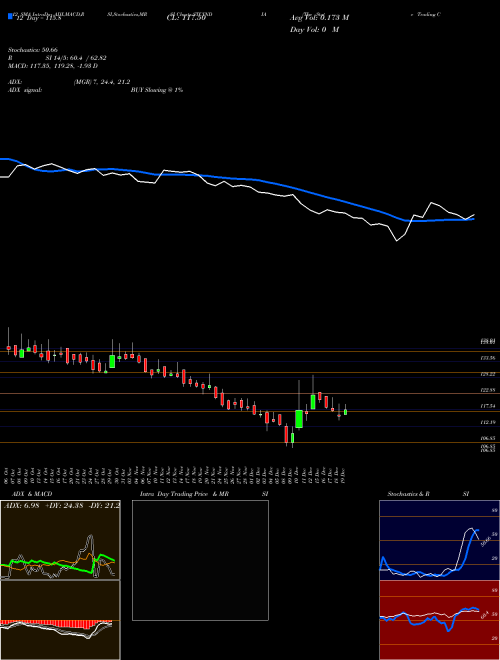This screenshot has height=660, width=500.
Task: Click the blue moving average line on the chart
Action: tap(236, 178)
